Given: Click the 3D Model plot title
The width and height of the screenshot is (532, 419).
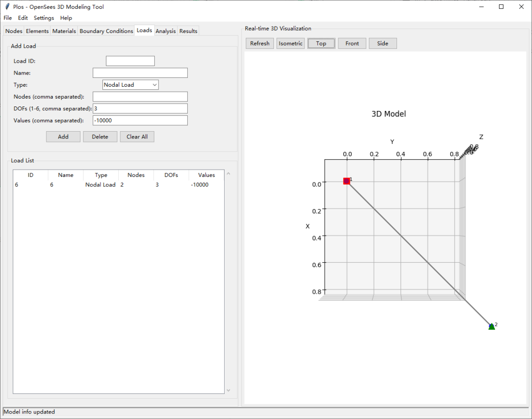Looking at the screenshot, I should click(389, 114).
